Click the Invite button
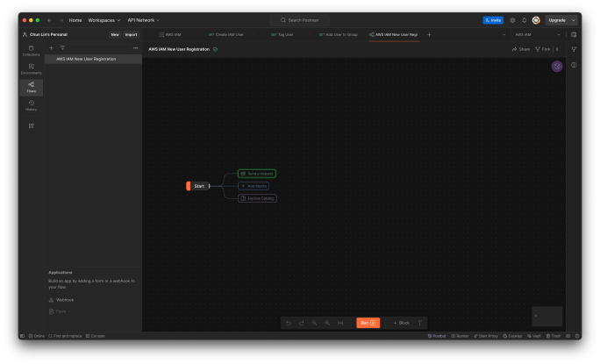The height and width of the screenshot is (364, 600). [x=493, y=20]
